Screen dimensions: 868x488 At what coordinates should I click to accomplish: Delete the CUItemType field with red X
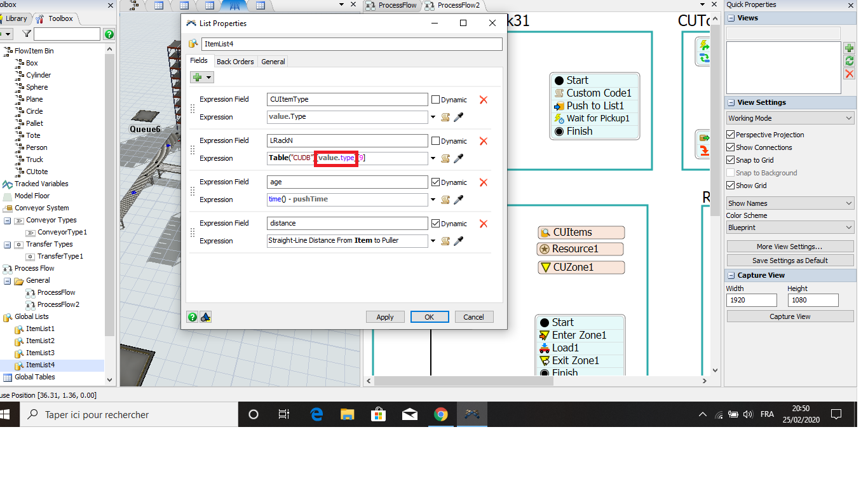pos(484,100)
